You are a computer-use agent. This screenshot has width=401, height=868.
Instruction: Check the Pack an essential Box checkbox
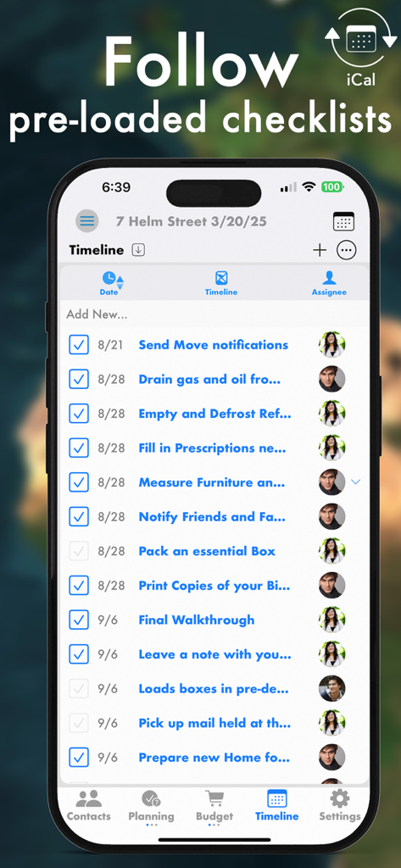(x=79, y=551)
